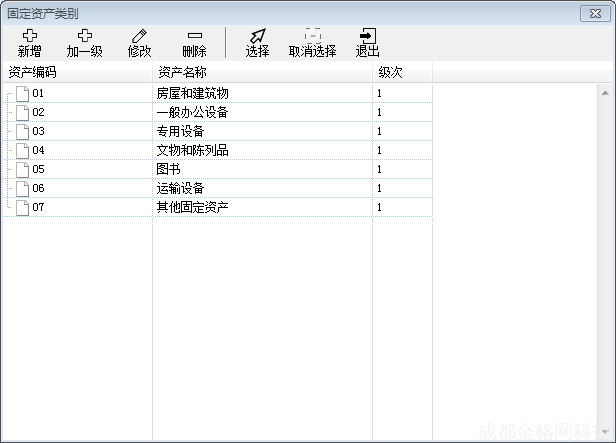Select tree row 02 一般办公设备
The image size is (616, 443).
point(192,112)
